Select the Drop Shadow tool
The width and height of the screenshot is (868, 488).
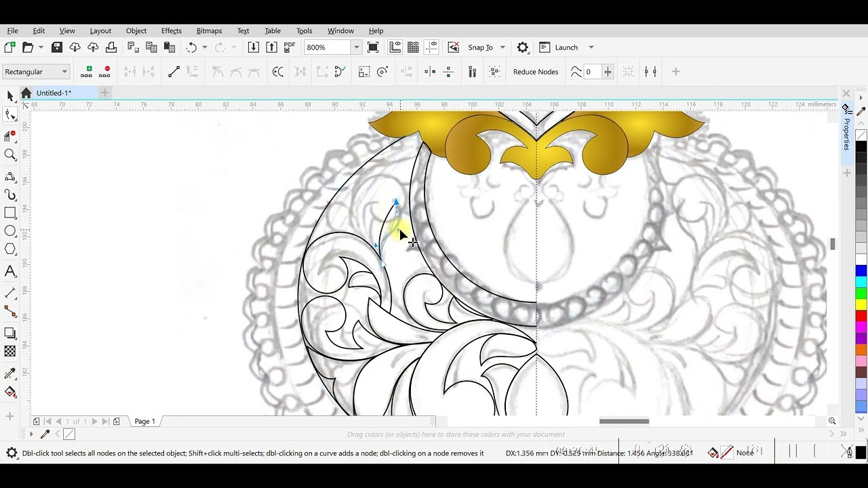pyautogui.click(x=10, y=333)
